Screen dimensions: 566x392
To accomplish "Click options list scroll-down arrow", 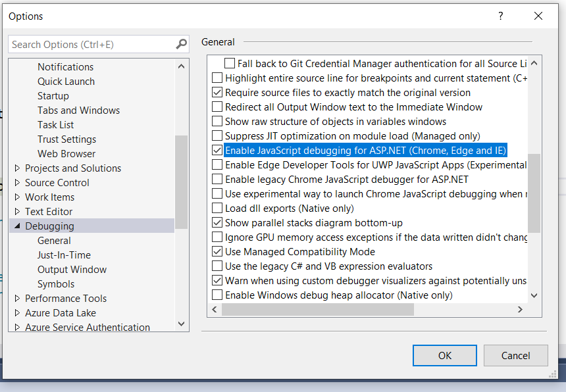I will [x=534, y=296].
